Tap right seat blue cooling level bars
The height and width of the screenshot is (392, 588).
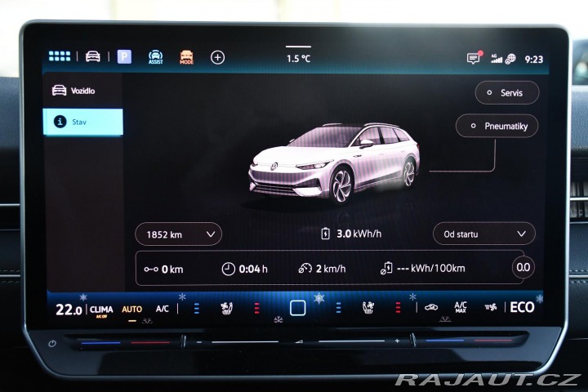338,308
